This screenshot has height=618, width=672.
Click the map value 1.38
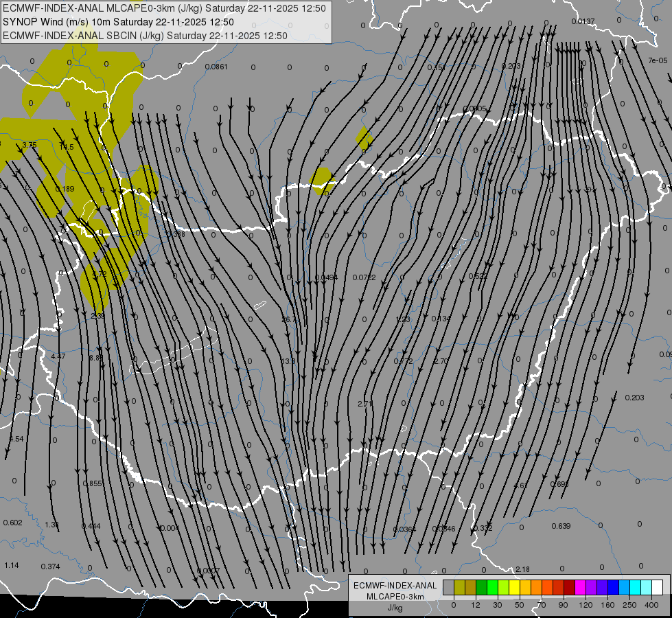[x=52, y=525]
